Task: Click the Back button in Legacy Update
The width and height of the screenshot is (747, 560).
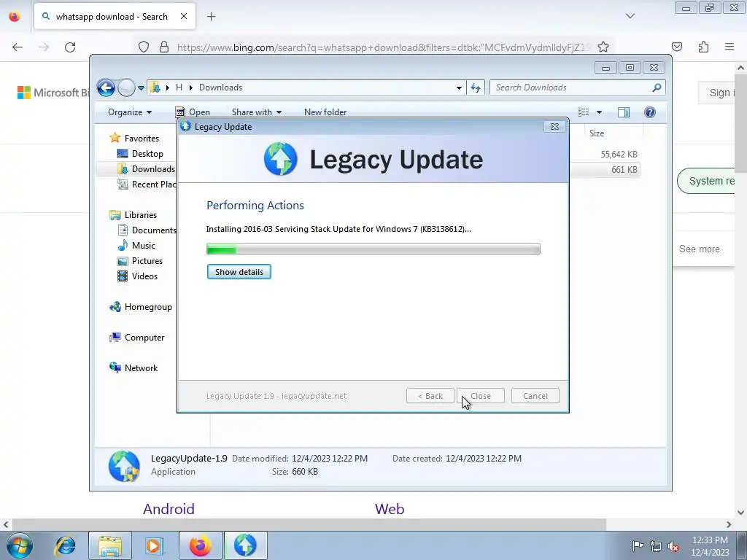Action: (430, 396)
